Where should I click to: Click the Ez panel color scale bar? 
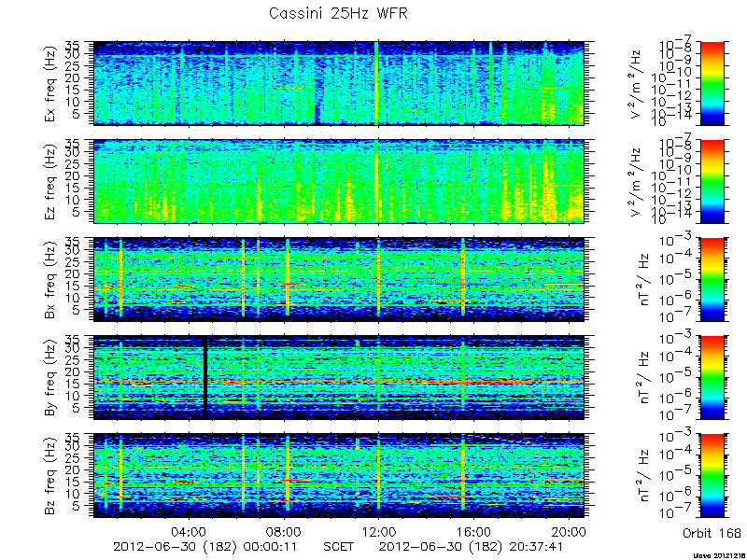click(x=712, y=181)
